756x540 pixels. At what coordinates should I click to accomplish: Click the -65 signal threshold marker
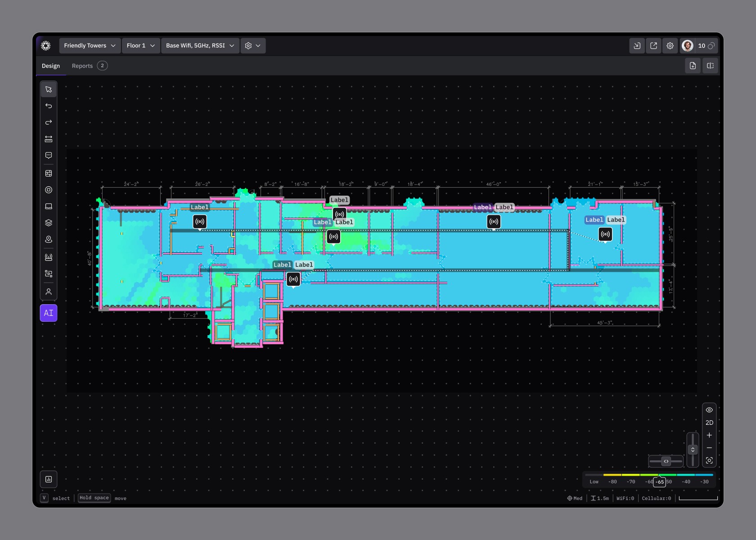tap(660, 481)
